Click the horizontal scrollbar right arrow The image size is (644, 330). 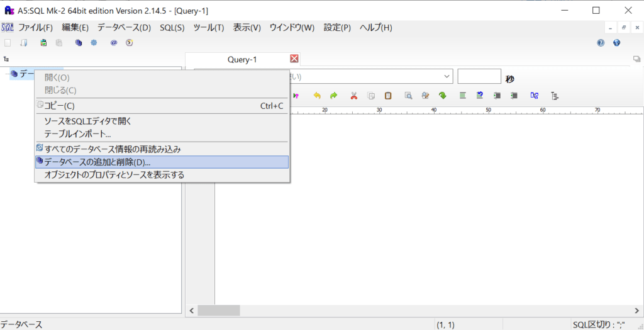pos(638,310)
